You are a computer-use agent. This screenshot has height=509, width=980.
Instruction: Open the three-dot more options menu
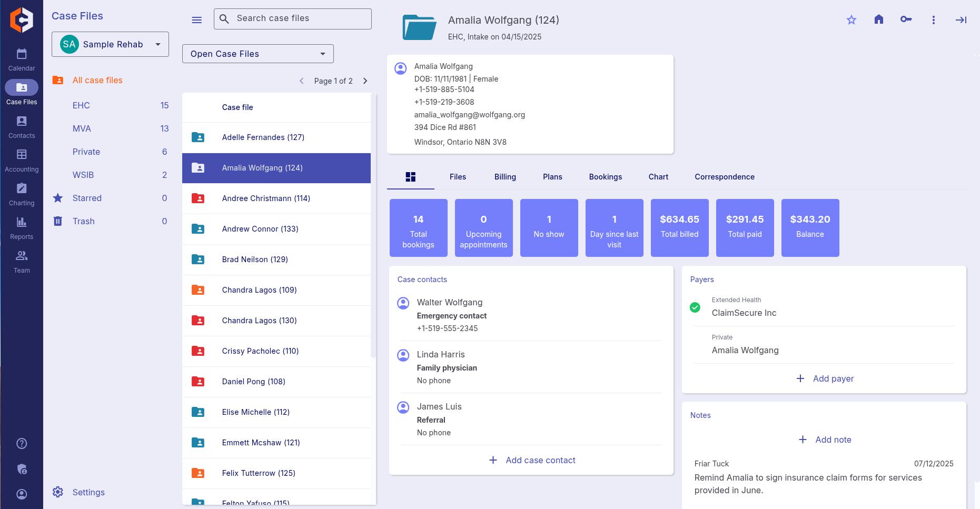click(934, 20)
